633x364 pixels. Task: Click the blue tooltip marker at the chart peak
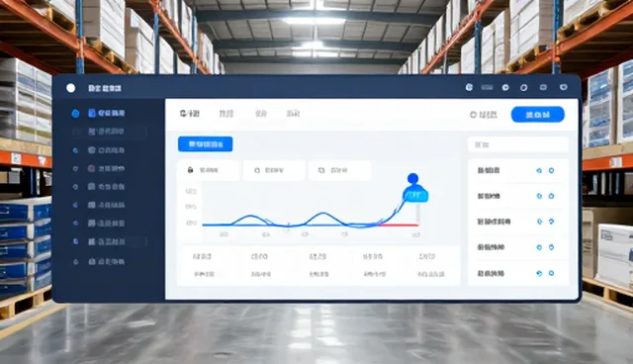(415, 193)
